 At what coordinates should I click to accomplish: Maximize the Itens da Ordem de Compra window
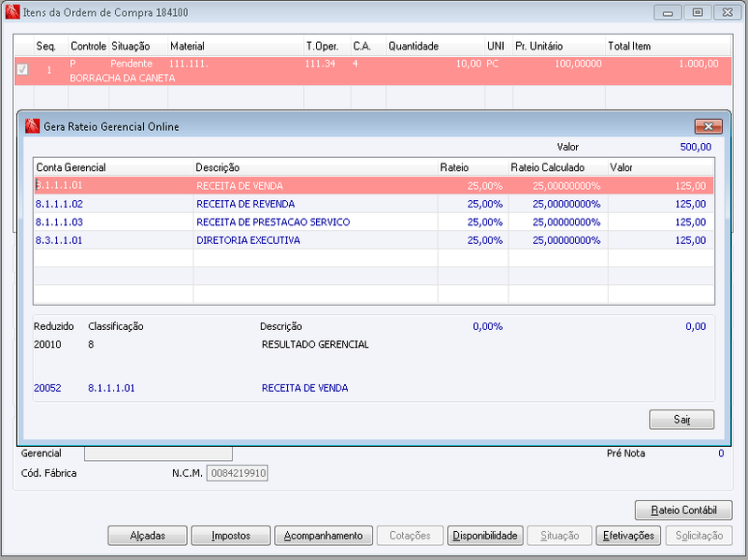tap(698, 12)
